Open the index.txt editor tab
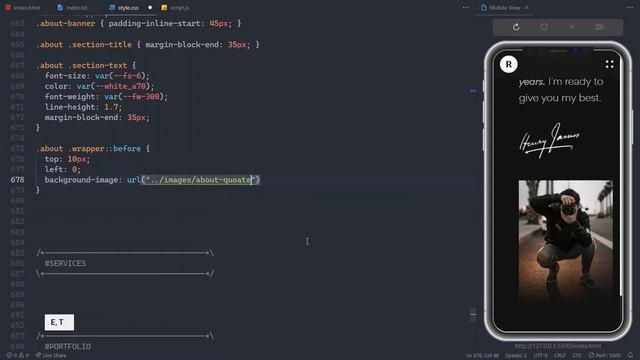 73,8
